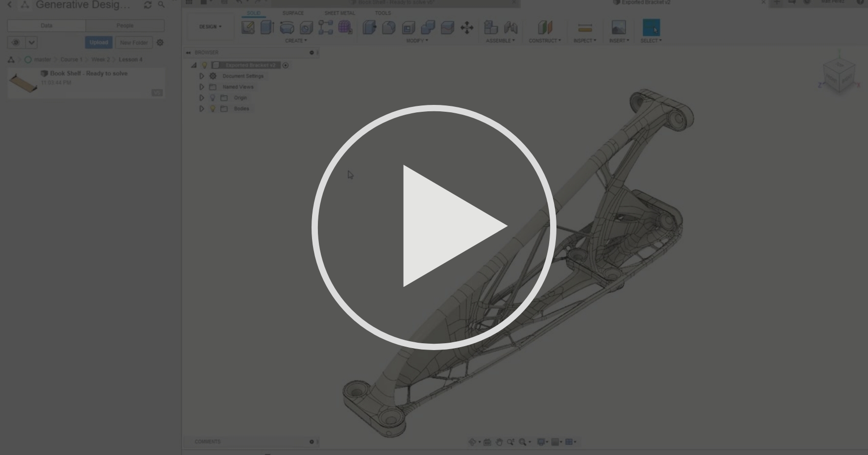
Task: Select the Split Face tool icon
Action: 447,27
